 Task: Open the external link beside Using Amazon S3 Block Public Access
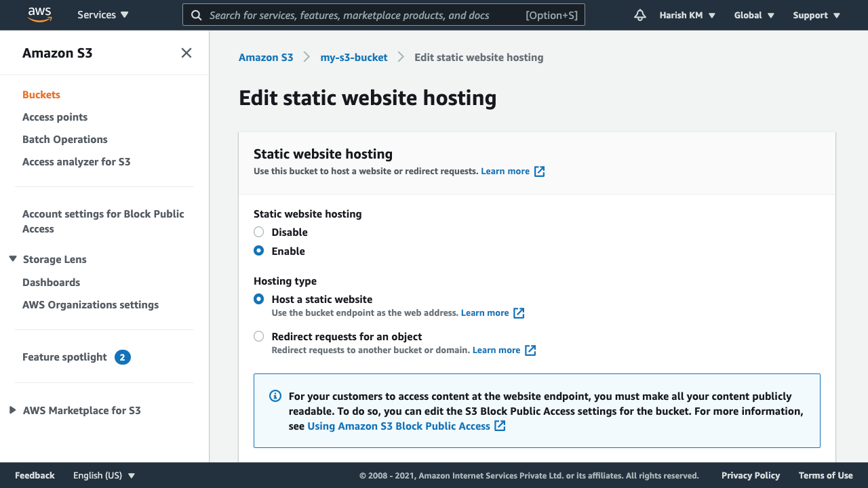pyautogui.click(x=500, y=426)
